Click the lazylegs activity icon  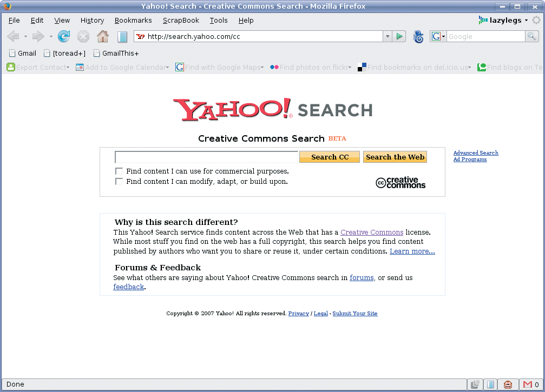coord(483,20)
